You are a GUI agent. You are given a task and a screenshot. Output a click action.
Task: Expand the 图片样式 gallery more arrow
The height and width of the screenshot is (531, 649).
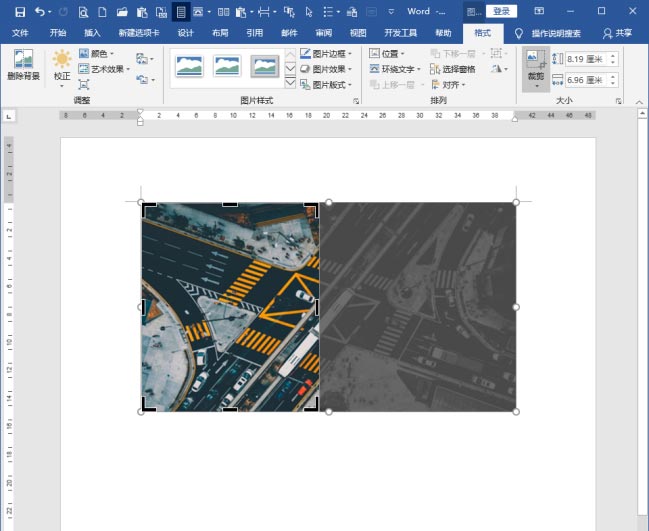(x=290, y=84)
